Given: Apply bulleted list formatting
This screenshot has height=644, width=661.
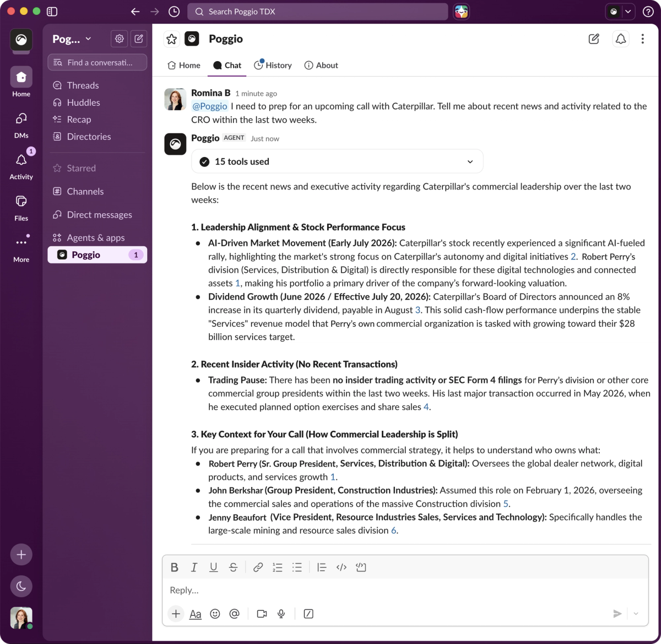Looking at the screenshot, I should coord(297,567).
